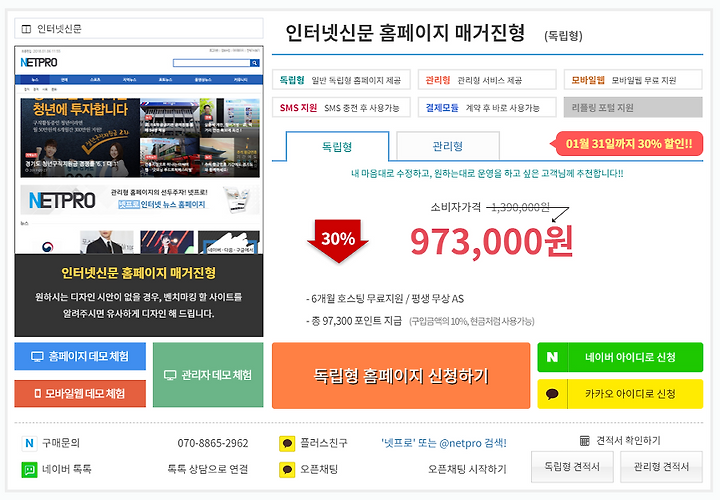
Task: Switch to the 관리형 tab
Action: click(448, 146)
